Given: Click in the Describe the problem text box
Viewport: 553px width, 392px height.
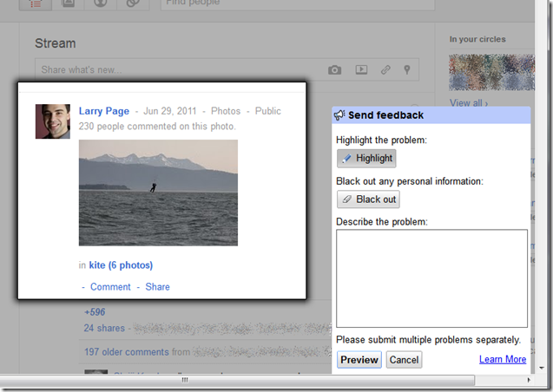Looking at the screenshot, I should point(431,278).
